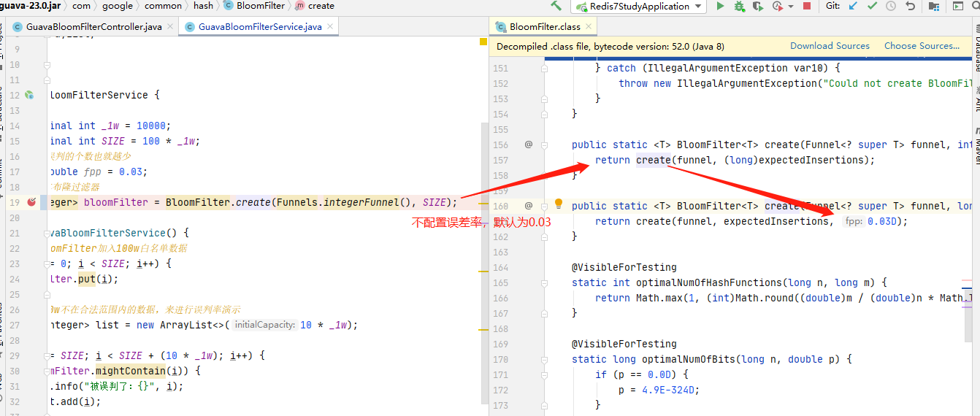Show Git history clock icon
980x416 pixels.
(891, 6)
